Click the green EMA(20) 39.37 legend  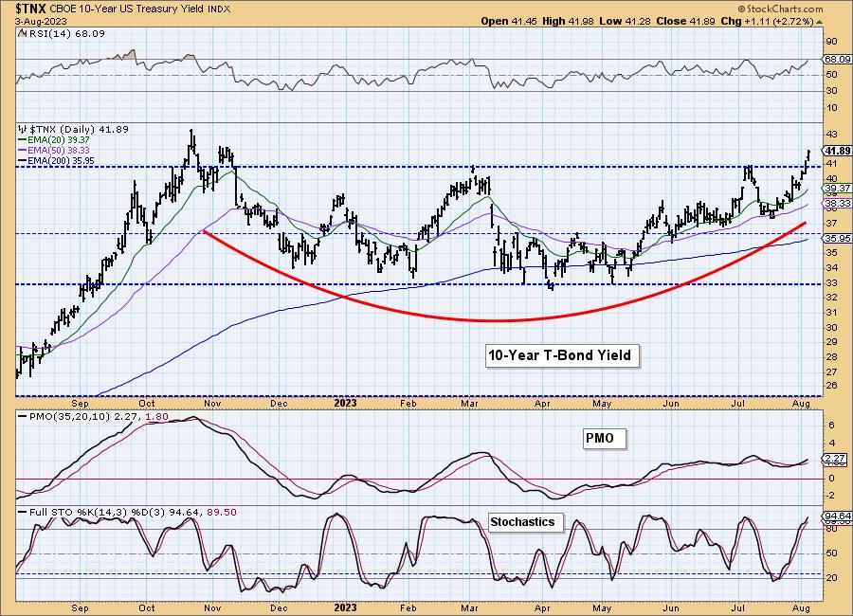pos(54,140)
